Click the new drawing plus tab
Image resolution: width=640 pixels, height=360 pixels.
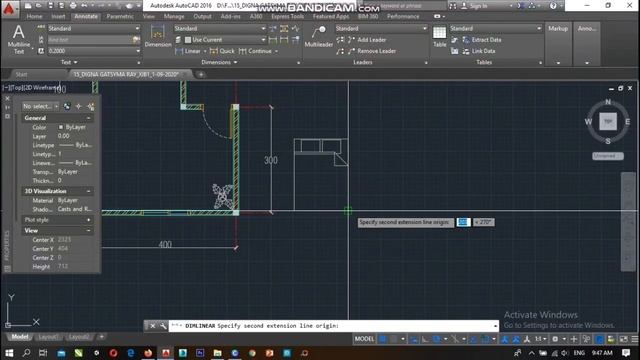(x=201, y=74)
